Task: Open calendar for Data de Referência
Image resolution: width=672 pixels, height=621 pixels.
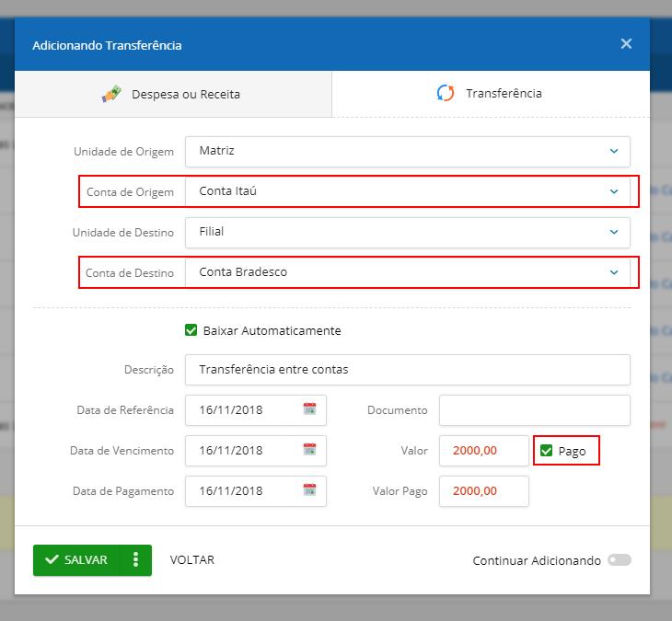Action: pos(309,409)
